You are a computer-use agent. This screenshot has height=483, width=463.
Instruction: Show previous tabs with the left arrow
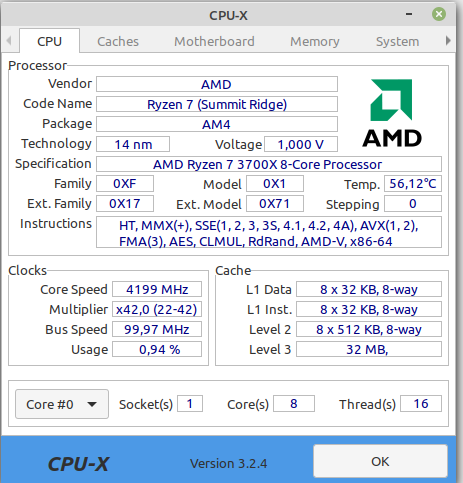[x=9, y=41]
